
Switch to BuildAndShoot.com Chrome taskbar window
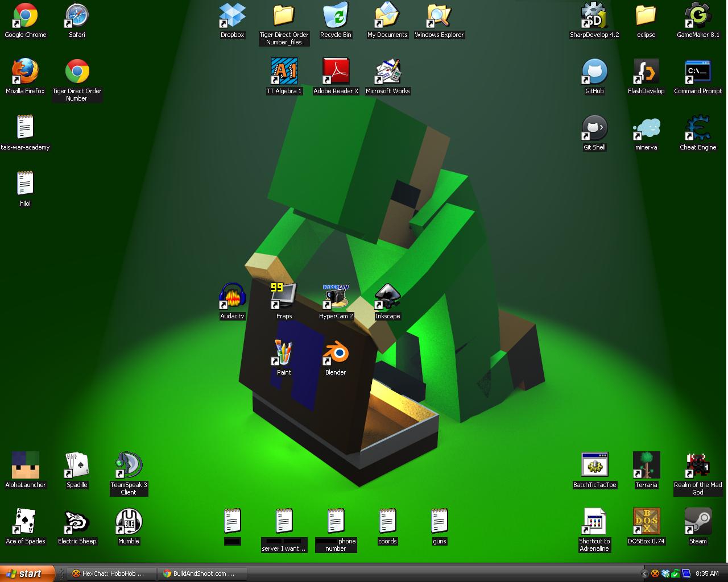202,573
